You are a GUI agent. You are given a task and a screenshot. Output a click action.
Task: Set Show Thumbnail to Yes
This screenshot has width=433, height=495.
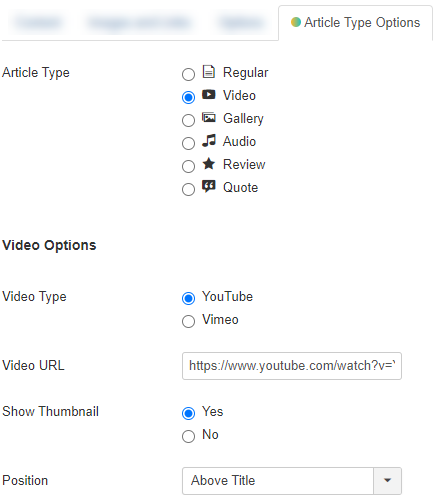pos(188,413)
